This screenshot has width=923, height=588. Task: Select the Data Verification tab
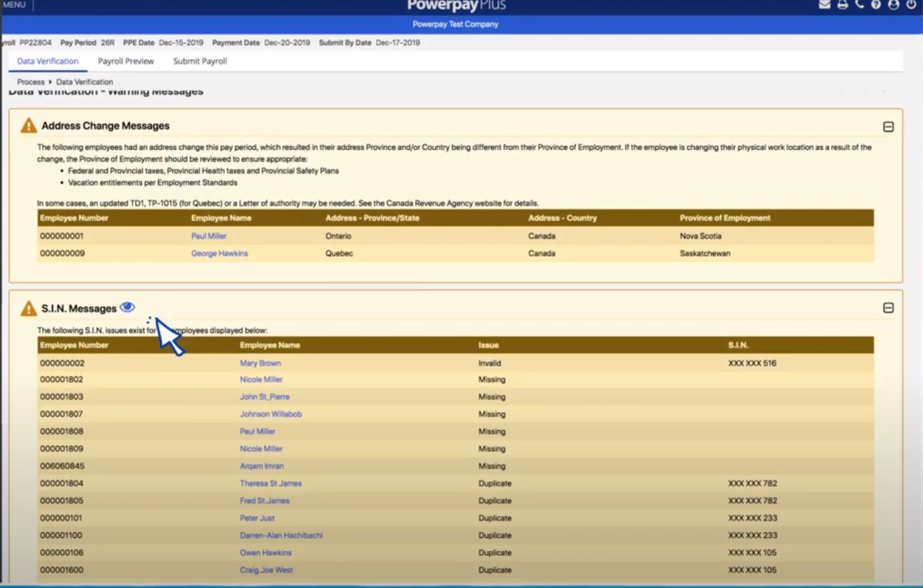click(48, 61)
